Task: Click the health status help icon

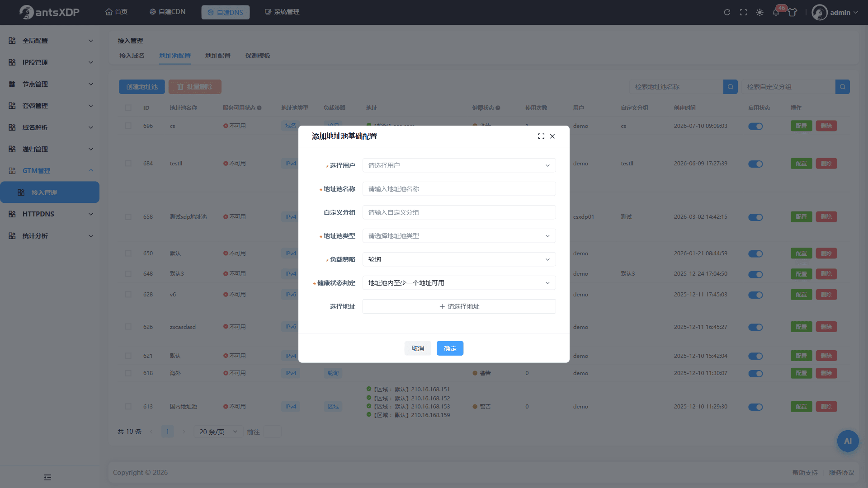Action: [x=498, y=108]
